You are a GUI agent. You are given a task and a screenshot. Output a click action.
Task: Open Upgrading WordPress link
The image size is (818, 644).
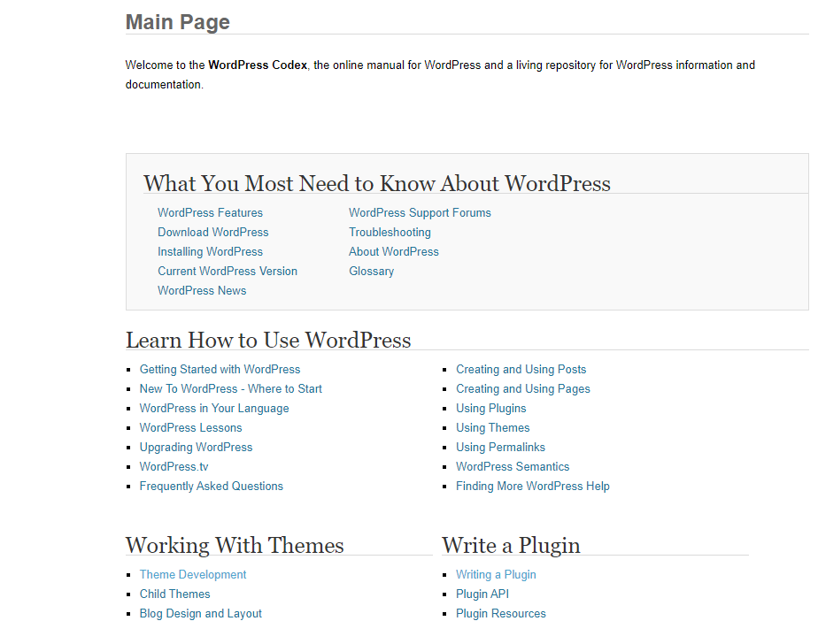tap(197, 448)
